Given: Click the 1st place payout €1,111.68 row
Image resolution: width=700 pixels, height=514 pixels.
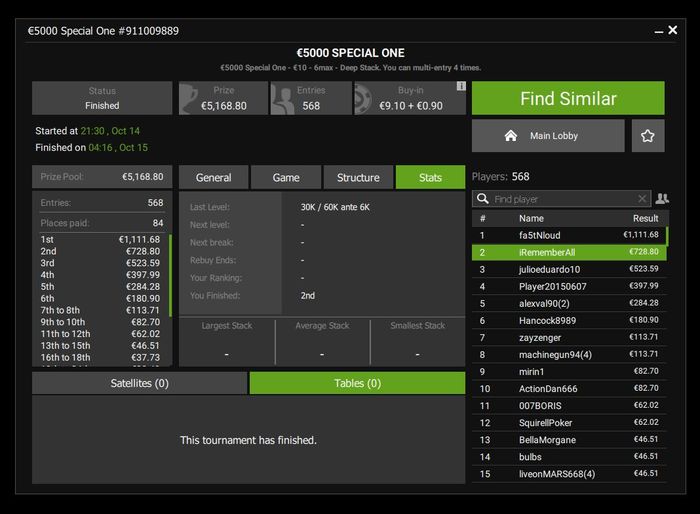Looking at the screenshot, I should [100, 239].
